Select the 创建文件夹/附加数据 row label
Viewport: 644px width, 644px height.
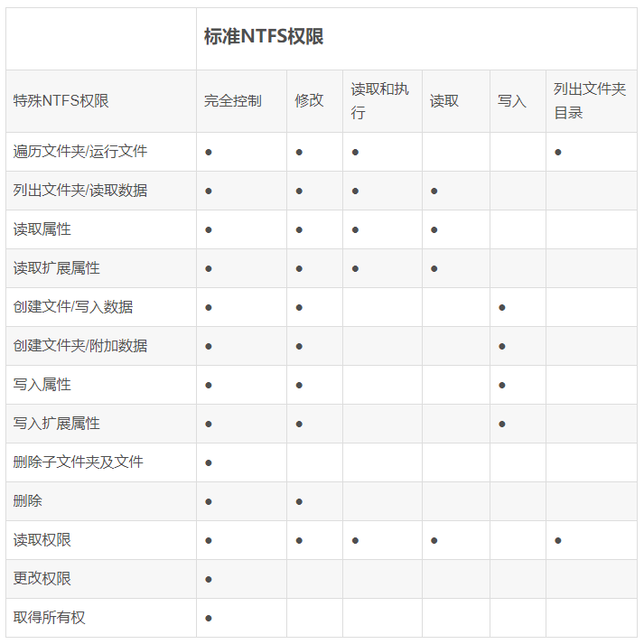click(x=80, y=346)
